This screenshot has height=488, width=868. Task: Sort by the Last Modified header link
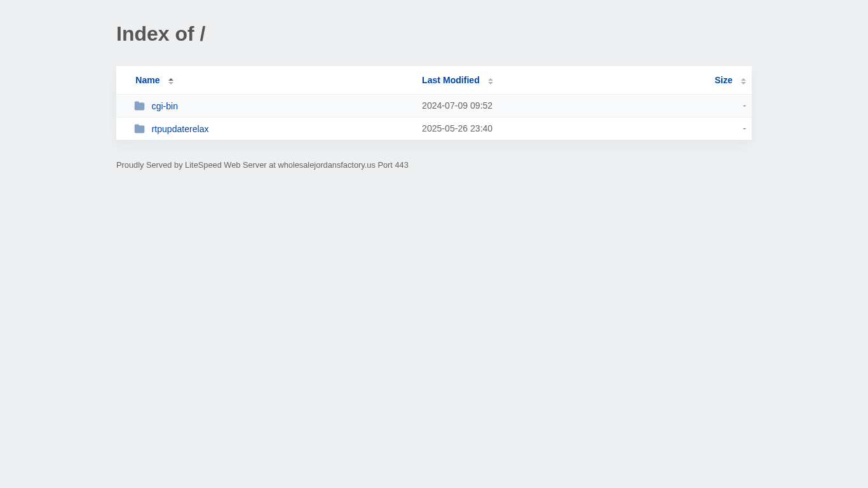(451, 80)
